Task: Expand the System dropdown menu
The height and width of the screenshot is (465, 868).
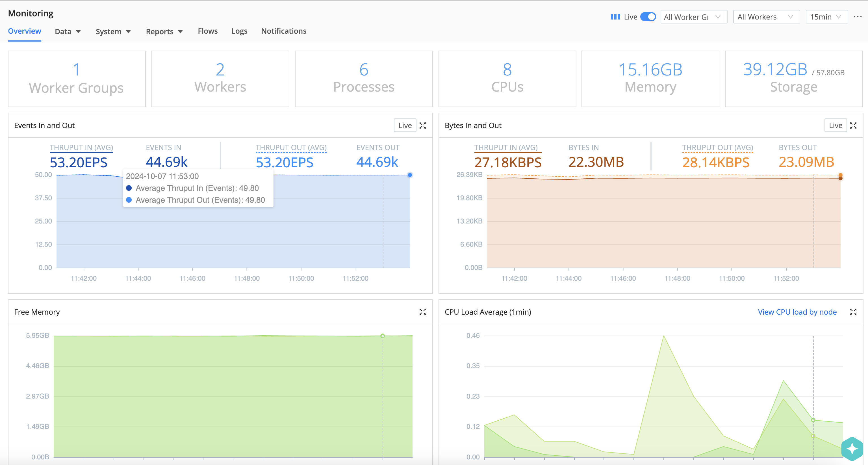Action: tap(113, 31)
